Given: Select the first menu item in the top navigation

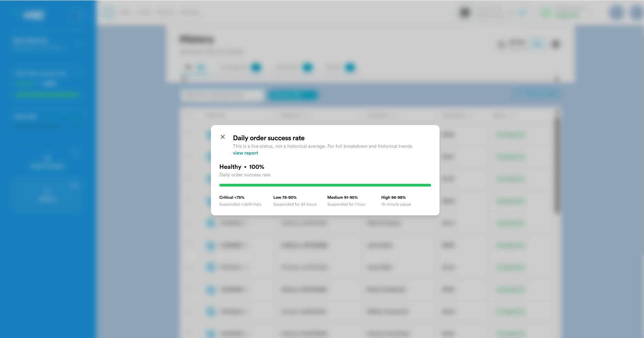Looking at the screenshot, I should click(125, 12).
